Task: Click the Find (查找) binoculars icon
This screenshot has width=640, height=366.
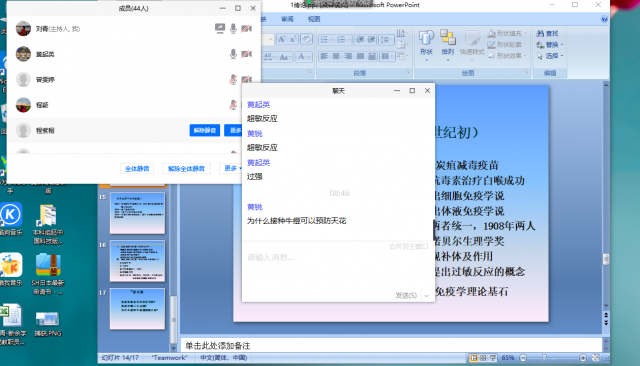Action: point(540,33)
